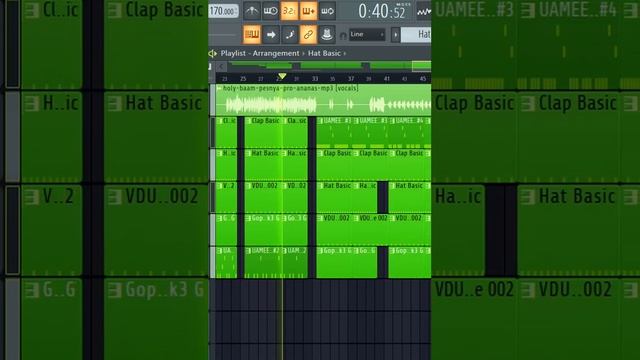This screenshot has width=640, height=360.
Task: Click the Hat pattern name selector
Action: click(x=416, y=35)
